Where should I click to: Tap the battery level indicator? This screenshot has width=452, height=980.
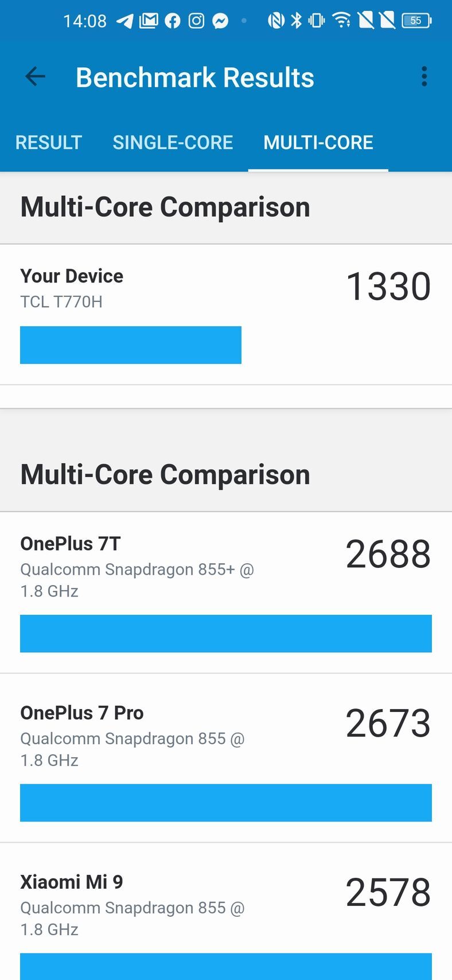coord(417,21)
